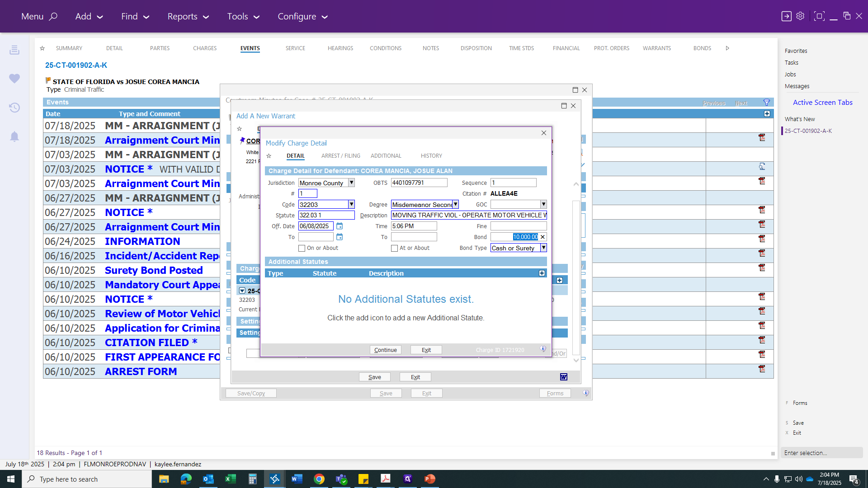Open the Degree dropdown
This screenshot has width=868, height=488.
coord(455,204)
